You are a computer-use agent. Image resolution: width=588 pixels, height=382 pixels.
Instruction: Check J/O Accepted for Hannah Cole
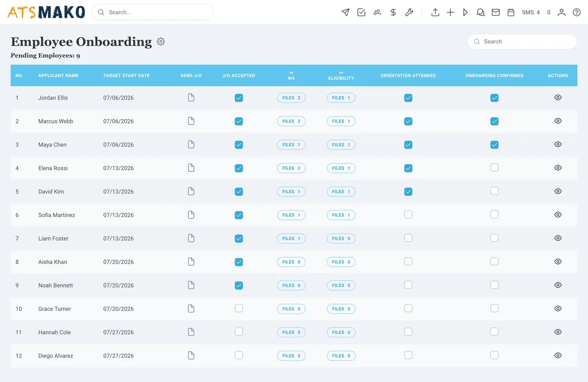(x=239, y=332)
